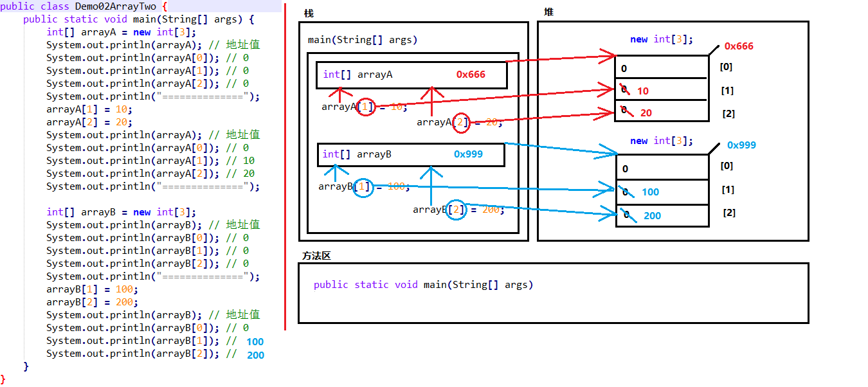Select the circled index 2 of arrayA
This screenshot has width=868, height=387.
point(460,122)
